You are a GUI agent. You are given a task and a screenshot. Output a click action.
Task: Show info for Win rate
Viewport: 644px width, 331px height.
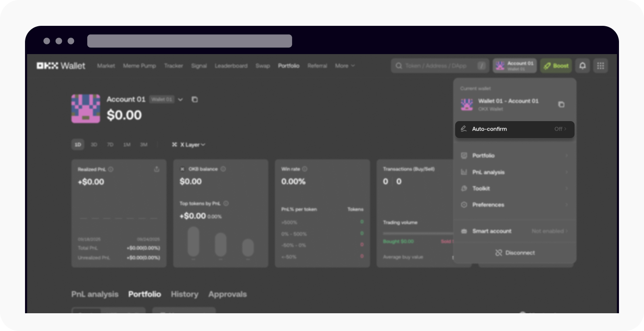click(305, 169)
